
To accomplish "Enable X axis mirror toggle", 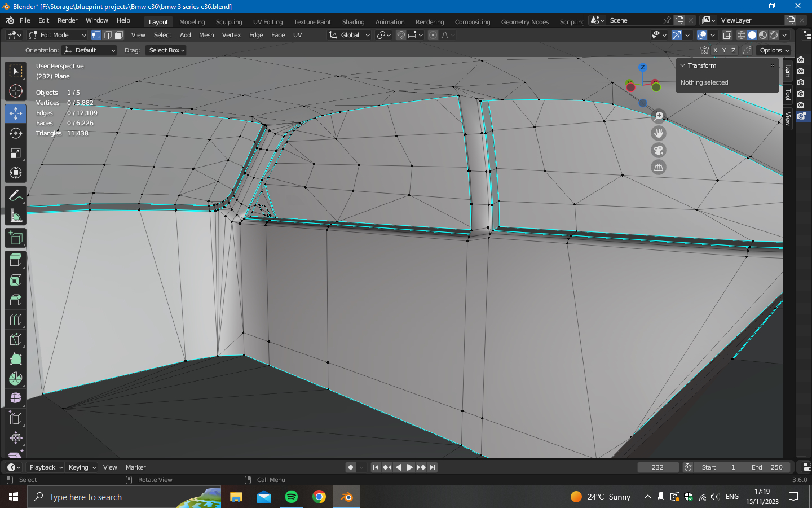I will point(715,50).
